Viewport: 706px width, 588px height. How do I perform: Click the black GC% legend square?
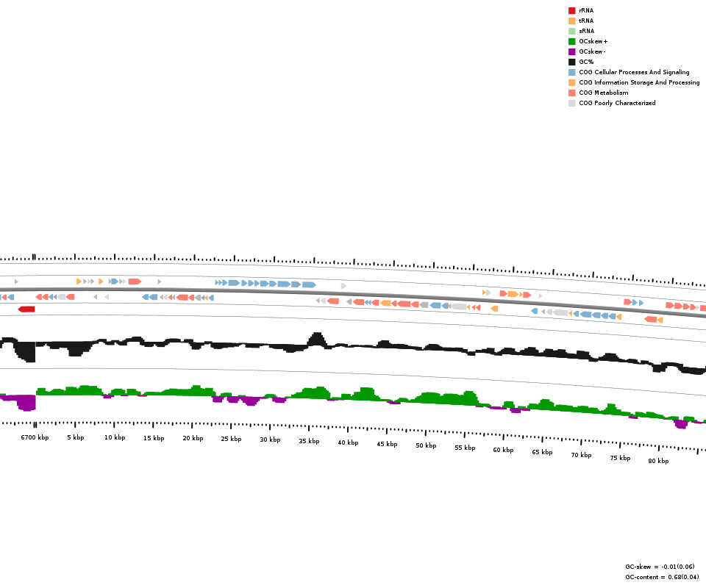[571, 62]
